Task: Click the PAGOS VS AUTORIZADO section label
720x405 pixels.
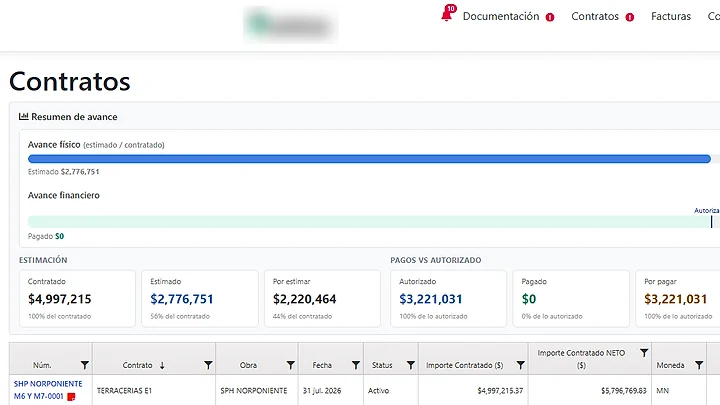Action: pyautogui.click(x=436, y=260)
